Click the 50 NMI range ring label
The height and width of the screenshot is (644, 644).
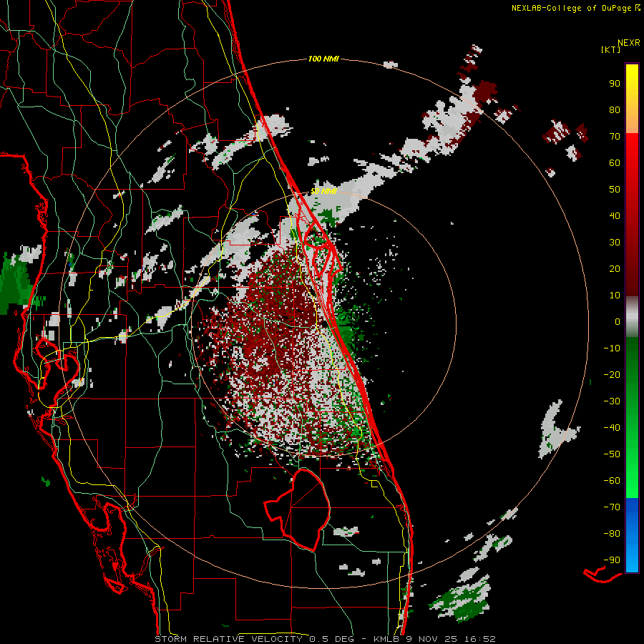(x=324, y=191)
